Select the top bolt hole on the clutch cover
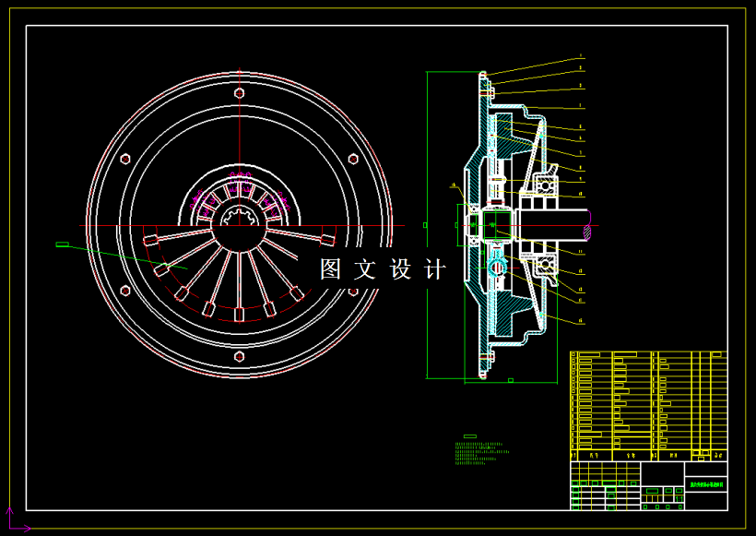Viewport: 756px width, 536px height. (240, 92)
